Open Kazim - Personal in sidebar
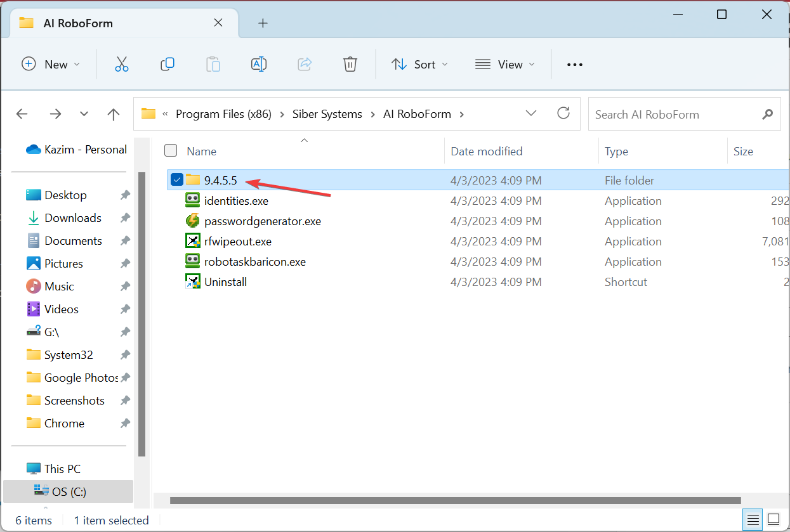 coord(76,150)
